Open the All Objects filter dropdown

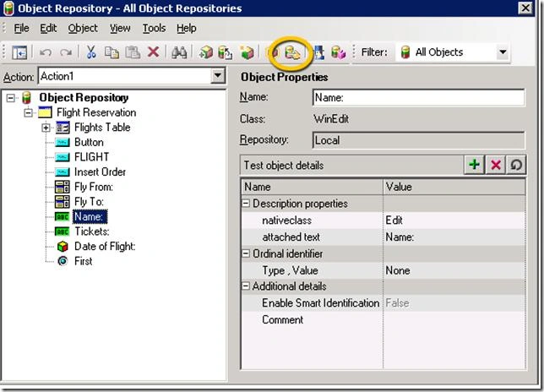point(503,52)
